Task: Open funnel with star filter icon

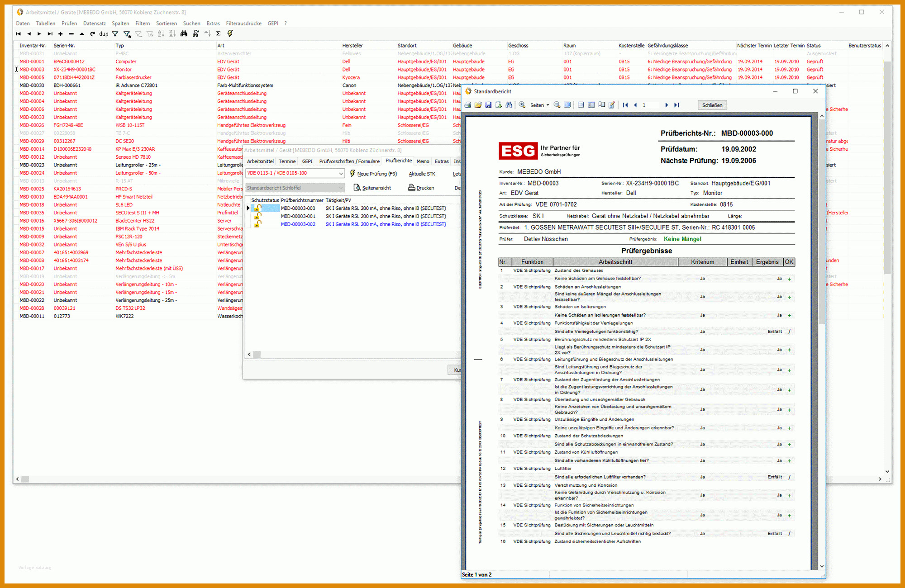Action: click(127, 34)
